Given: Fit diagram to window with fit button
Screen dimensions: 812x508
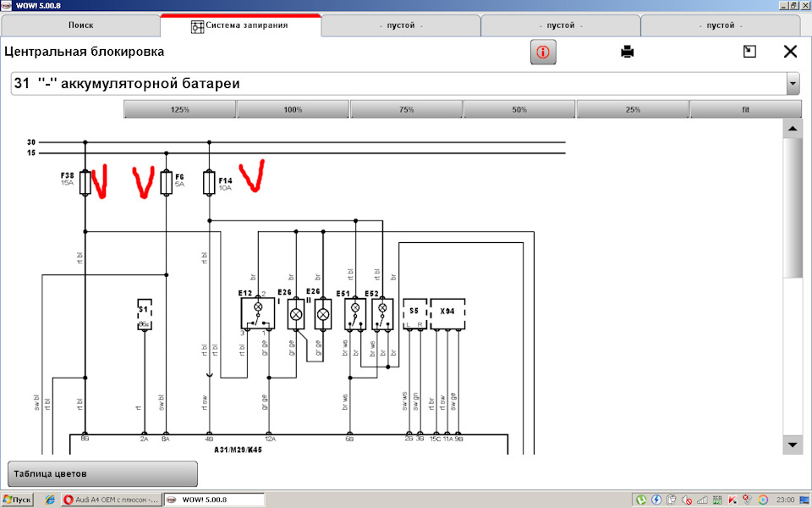Looking at the screenshot, I should (745, 109).
